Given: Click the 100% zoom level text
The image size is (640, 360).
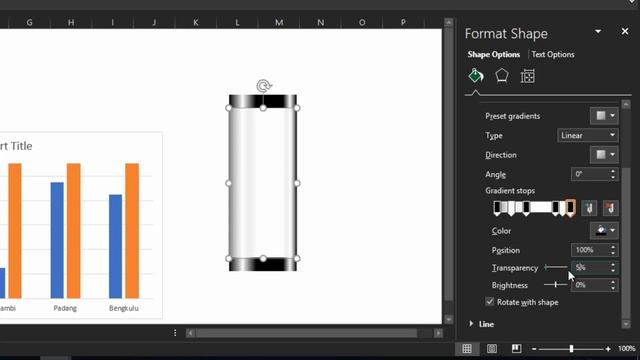Looking at the screenshot, I should tap(627, 349).
